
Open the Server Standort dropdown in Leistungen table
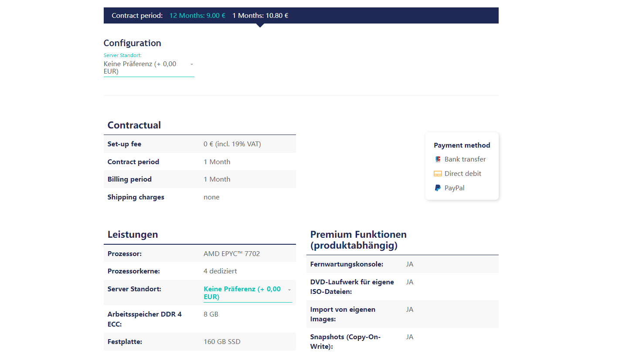(x=248, y=293)
